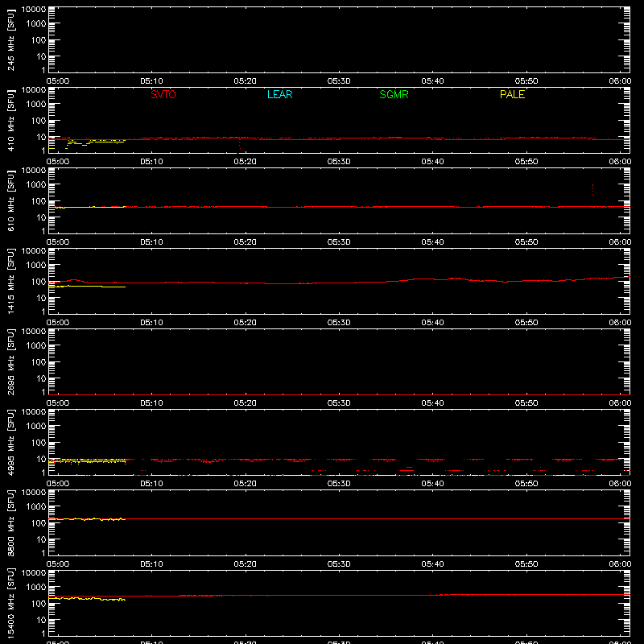Click 05:50 tick under the 610 MHz panel
Screen dimensions: 644x644
tap(526, 242)
